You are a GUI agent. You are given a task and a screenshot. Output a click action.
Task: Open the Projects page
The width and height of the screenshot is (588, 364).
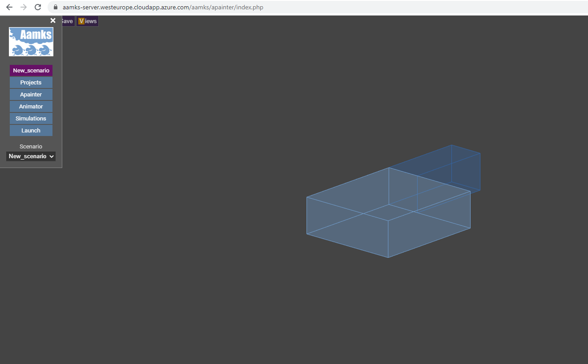click(x=31, y=83)
